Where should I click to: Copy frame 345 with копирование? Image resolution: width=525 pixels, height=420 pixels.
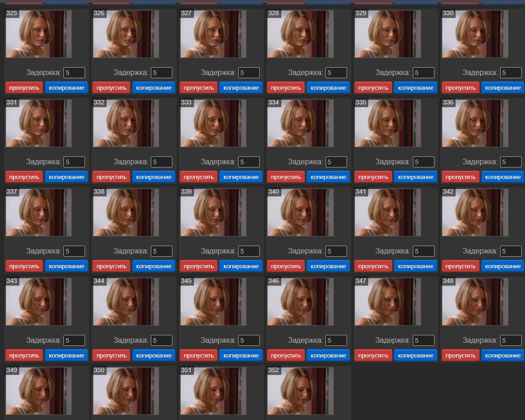pos(241,355)
